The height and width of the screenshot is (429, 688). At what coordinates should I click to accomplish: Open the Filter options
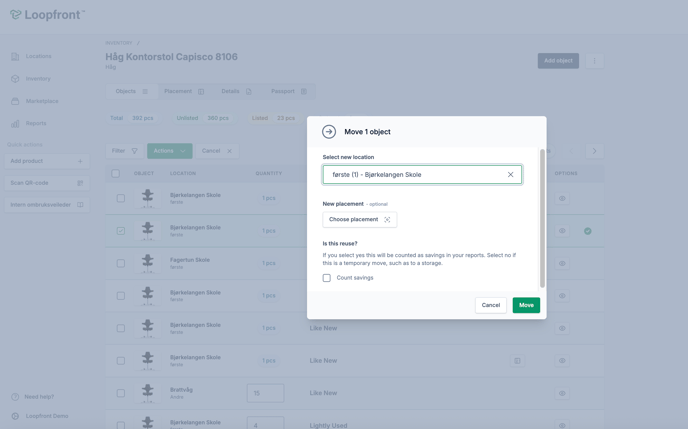tap(125, 151)
